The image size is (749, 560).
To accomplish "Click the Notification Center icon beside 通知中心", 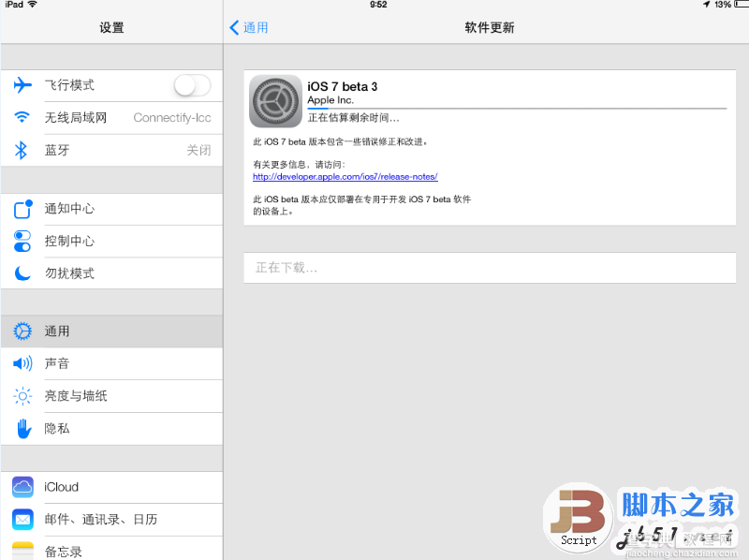I will (x=22, y=209).
